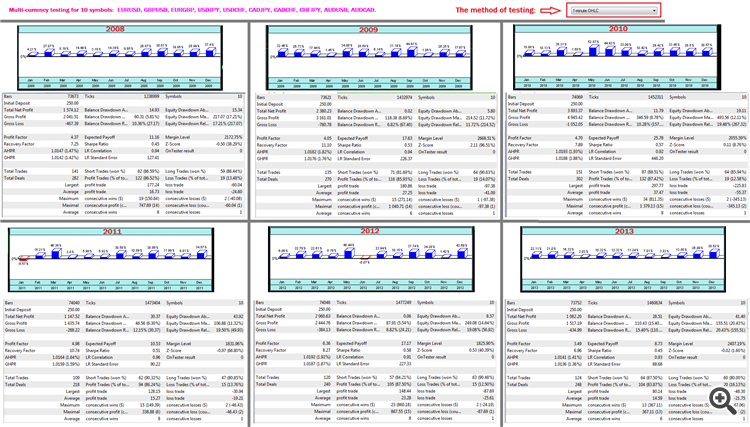Select 'LR Standard Error' label in 2013 report
The height and width of the screenshot is (427, 750).
click(x=604, y=364)
